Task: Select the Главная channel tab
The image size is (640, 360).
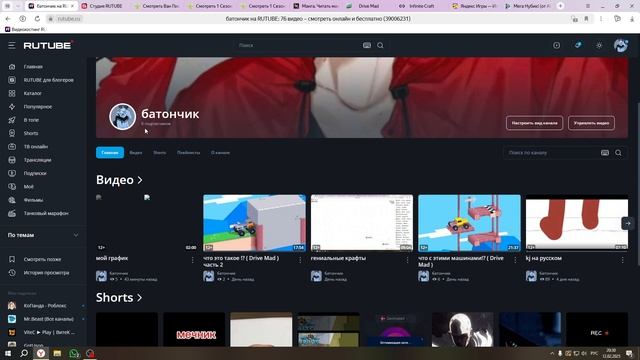Action: coord(110,153)
